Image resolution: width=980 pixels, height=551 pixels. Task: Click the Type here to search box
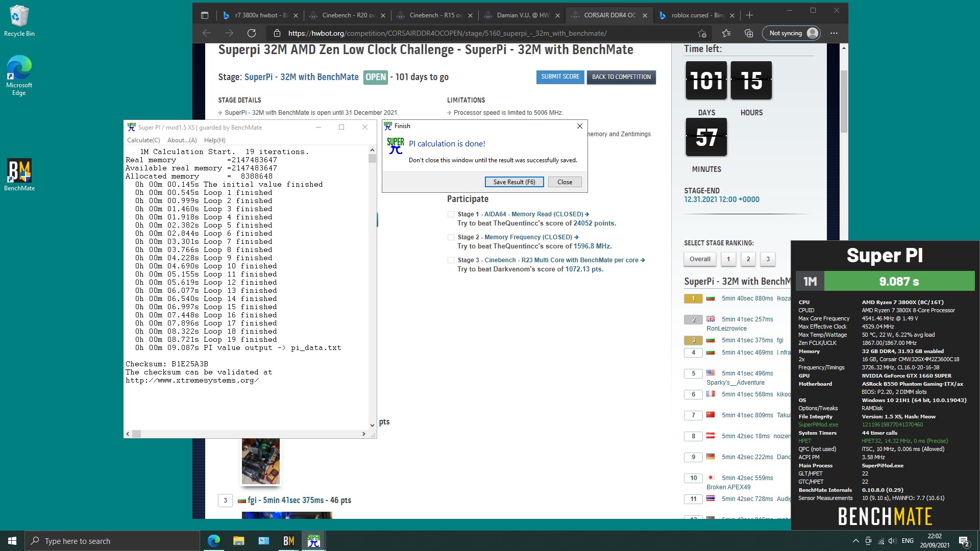pyautogui.click(x=112, y=541)
